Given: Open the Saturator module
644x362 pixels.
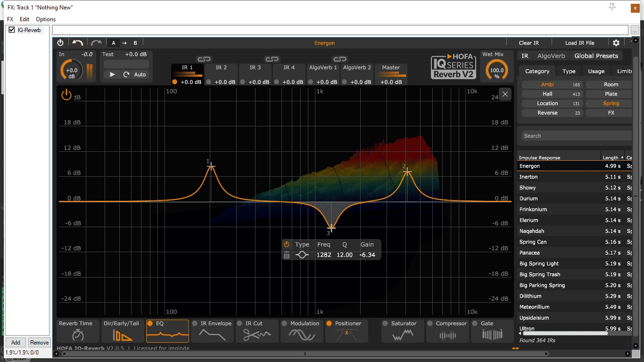Looking at the screenshot, I should click(x=403, y=331).
